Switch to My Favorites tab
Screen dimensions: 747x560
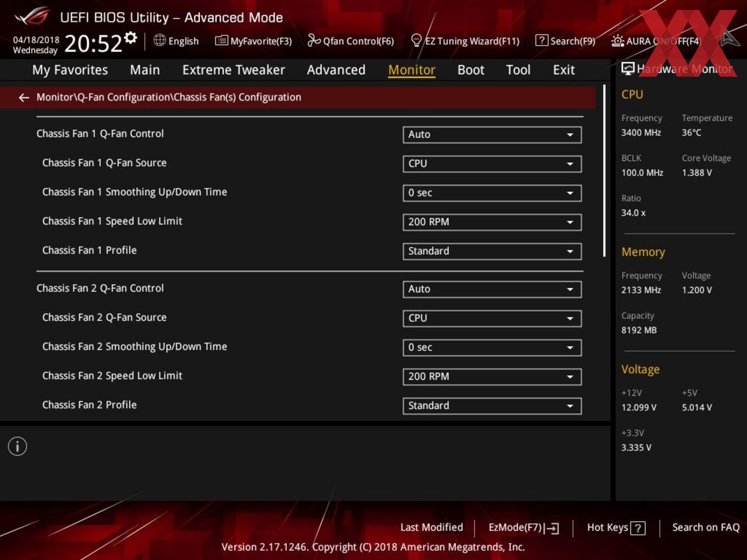click(70, 70)
